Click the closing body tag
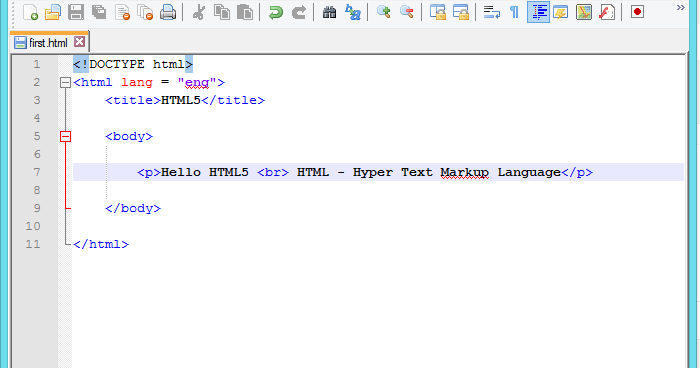The image size is (700, 368). click(133, 209)
